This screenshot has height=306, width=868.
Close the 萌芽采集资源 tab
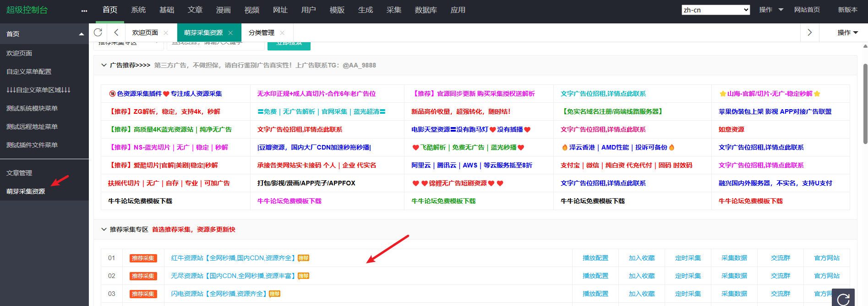pos(230,33)
